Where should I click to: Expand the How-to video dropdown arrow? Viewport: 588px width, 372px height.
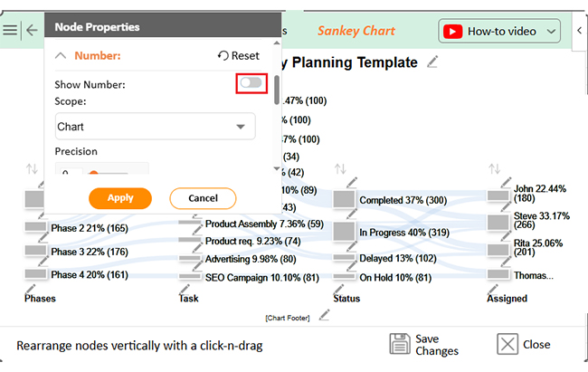point(551,32)
